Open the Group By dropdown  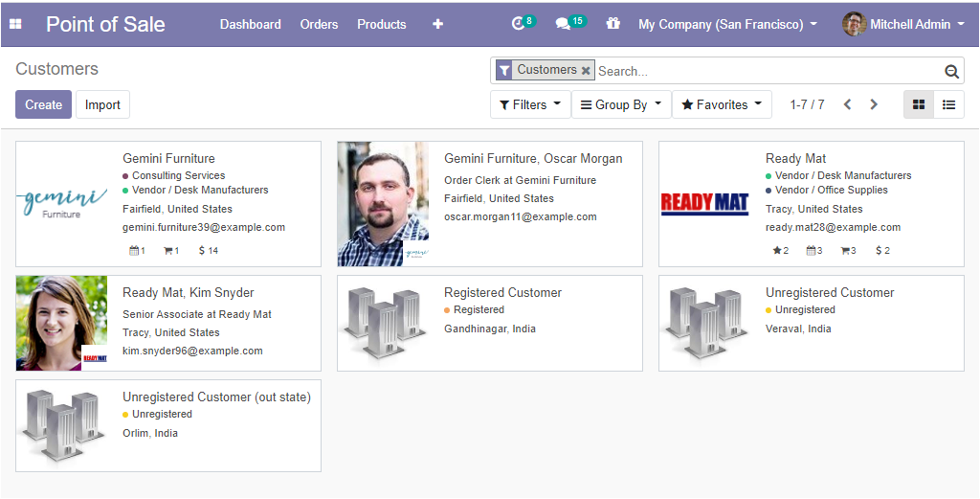(x=621, y=104)
